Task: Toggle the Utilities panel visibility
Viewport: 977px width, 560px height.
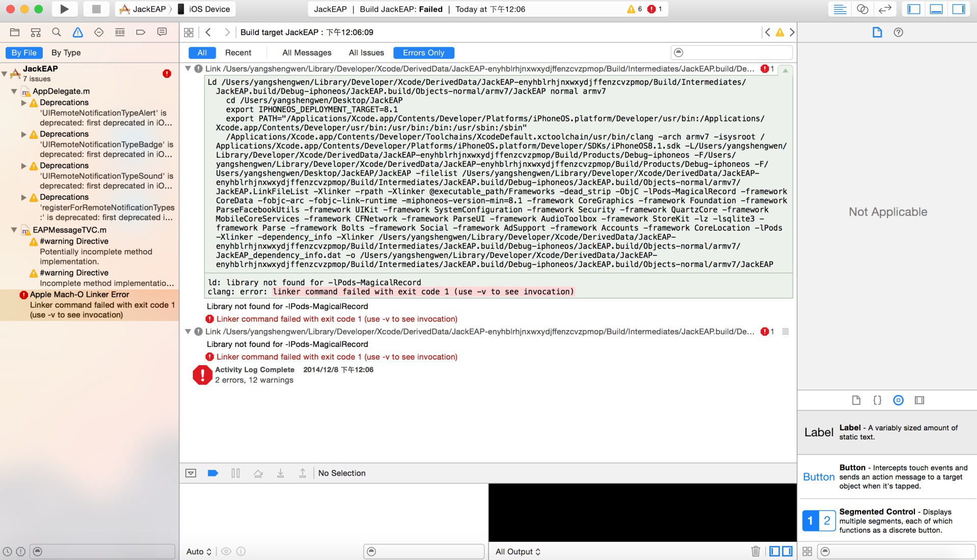Action: (x=959, y=9)
